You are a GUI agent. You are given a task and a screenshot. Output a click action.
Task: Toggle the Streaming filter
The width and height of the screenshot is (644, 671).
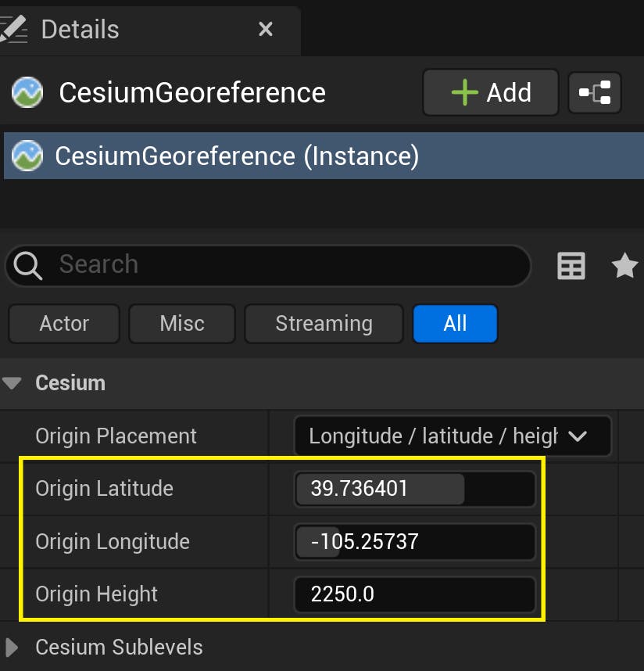tap(323, 323)
